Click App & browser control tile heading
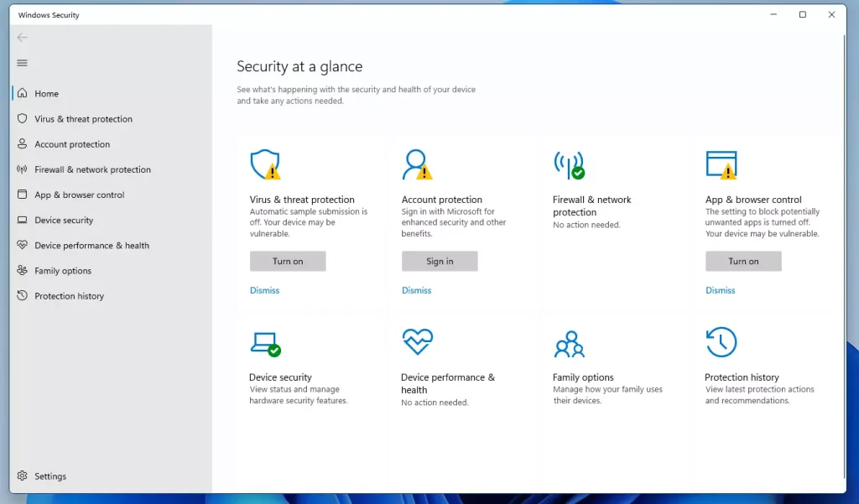The image size is (859, 504). (753, 200)
